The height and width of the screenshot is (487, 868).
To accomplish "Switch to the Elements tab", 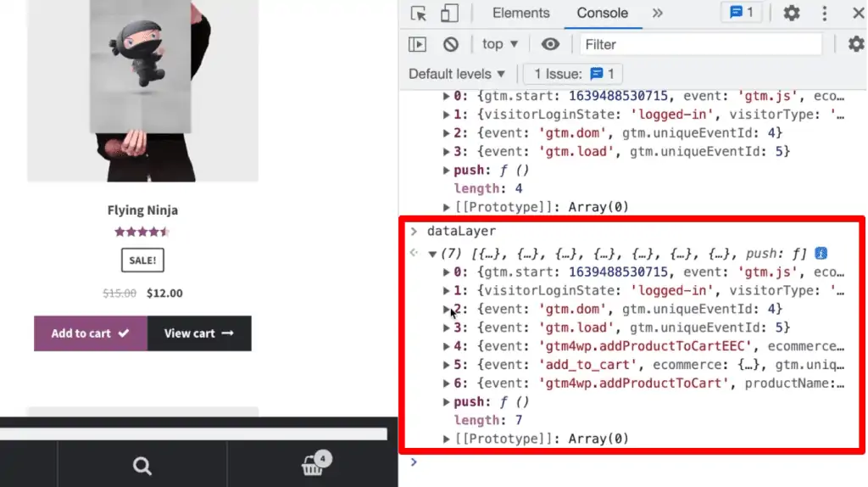I will point(520,14).
